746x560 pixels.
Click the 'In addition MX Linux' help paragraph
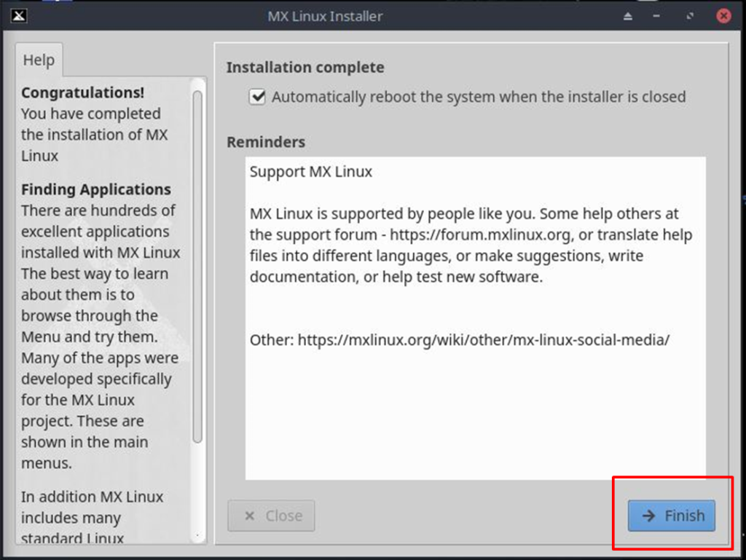92,497
